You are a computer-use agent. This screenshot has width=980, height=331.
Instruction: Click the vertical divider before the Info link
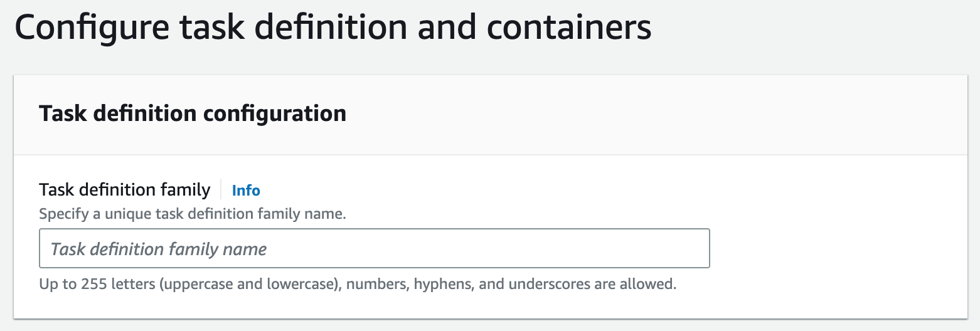click(221, 189)
